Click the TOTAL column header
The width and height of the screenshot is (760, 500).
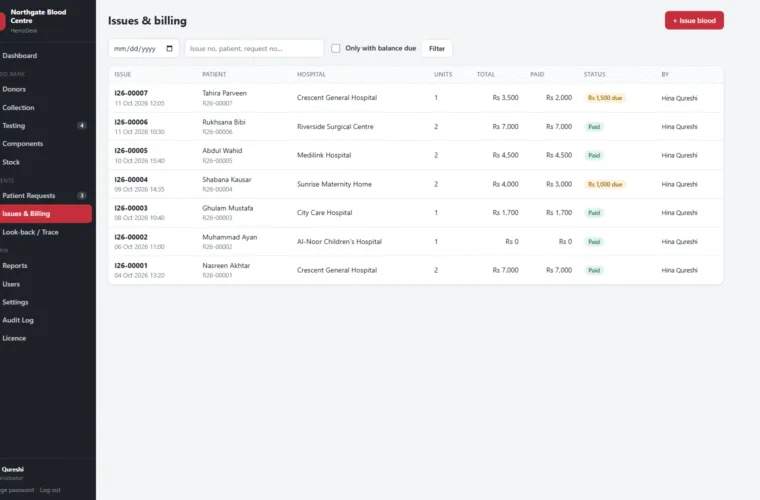(486, 74)
